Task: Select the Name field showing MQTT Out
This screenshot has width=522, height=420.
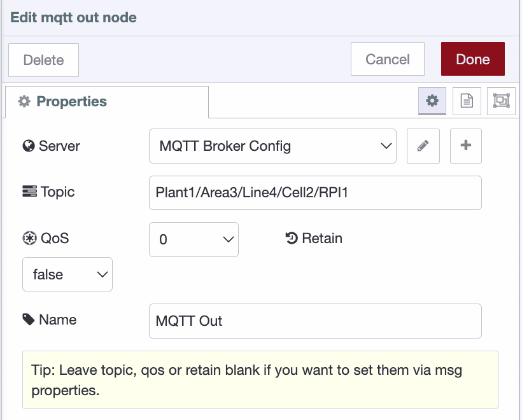Action: coord(314,321)
